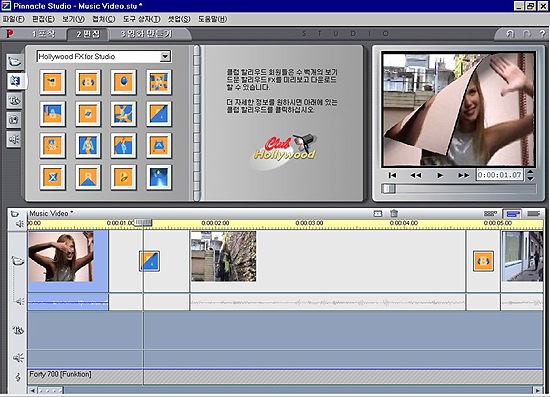Select the page peel transition on timeline
The image size is (550, 397).
149,261
